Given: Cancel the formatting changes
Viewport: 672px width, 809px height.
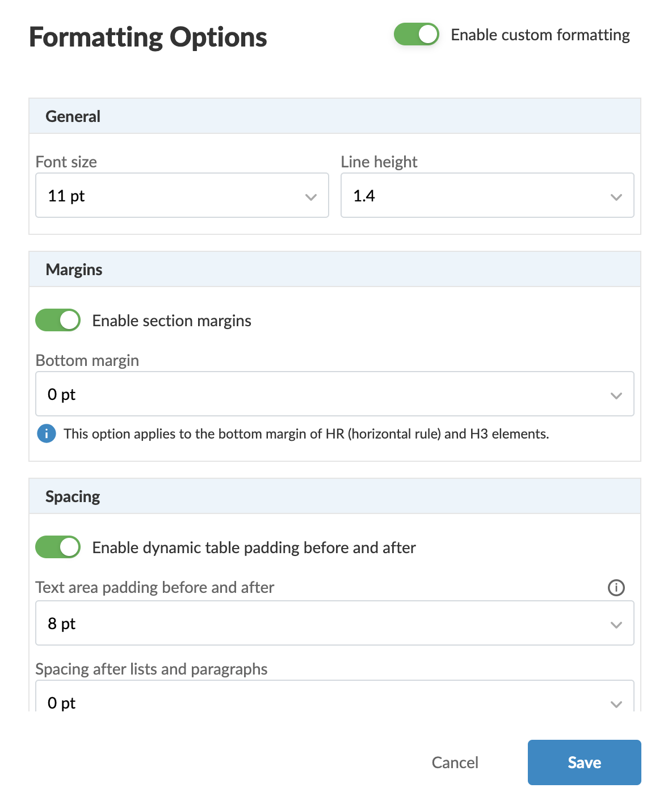Looking at the screenshot, I should click(455, 762).
